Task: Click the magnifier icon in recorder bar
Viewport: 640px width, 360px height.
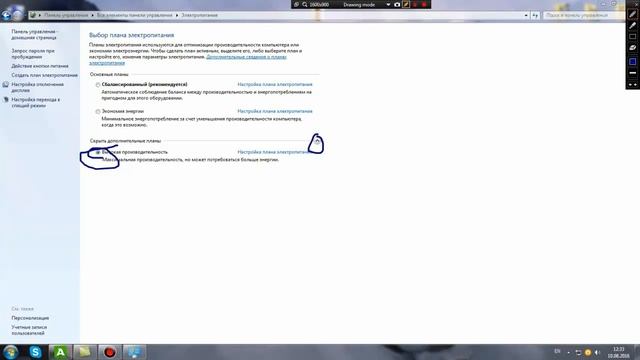Action: pos(305,4)
